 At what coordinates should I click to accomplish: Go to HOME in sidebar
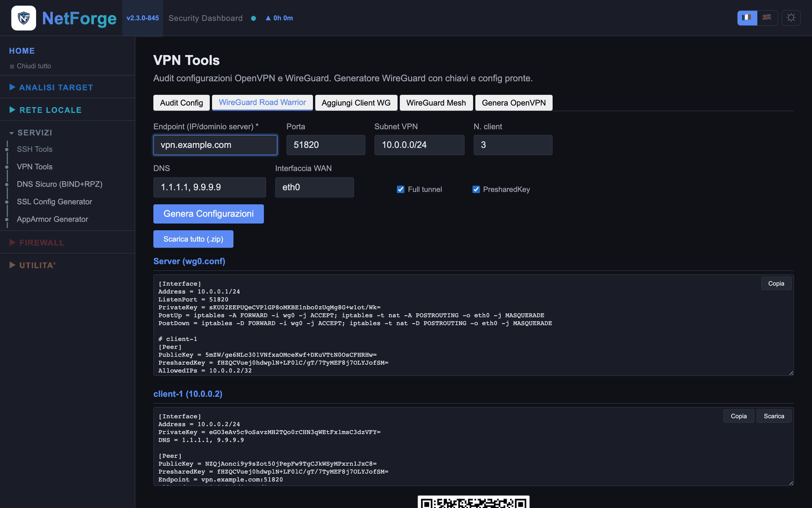(22, 51)
